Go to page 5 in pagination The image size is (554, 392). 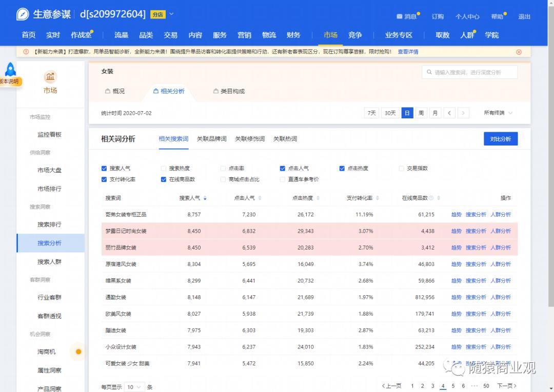pos(453,386)
